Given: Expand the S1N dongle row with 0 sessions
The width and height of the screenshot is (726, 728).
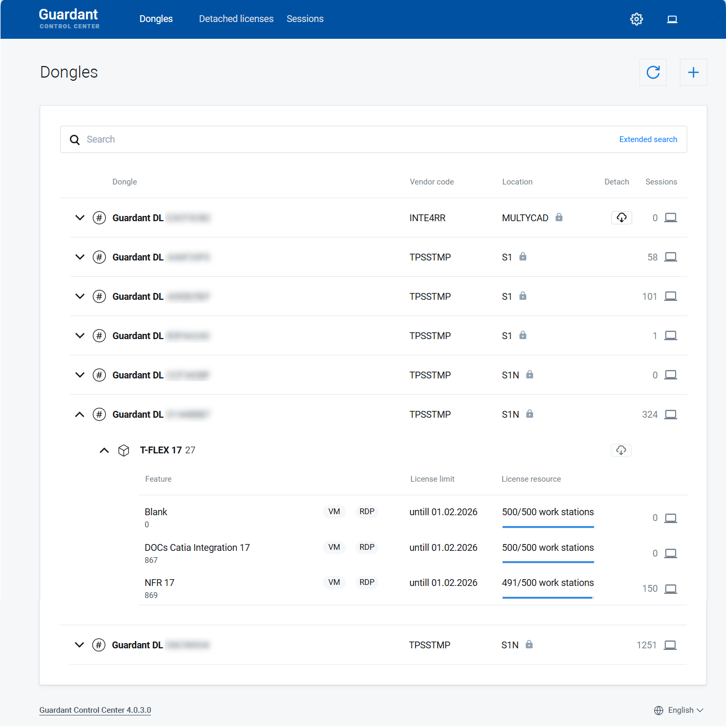Looking at the screenshot, I should pyautogui.click(x=80, y=375).
